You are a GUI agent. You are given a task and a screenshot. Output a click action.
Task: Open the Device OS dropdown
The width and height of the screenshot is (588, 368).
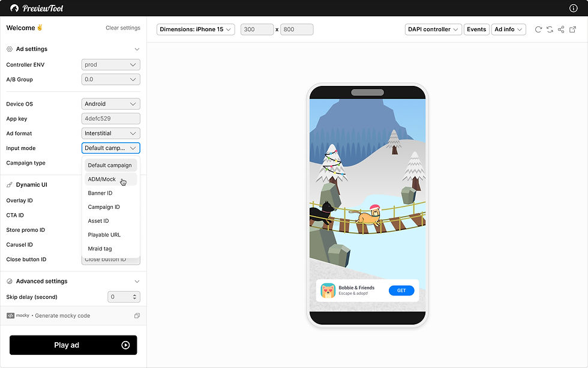[110, 104]
